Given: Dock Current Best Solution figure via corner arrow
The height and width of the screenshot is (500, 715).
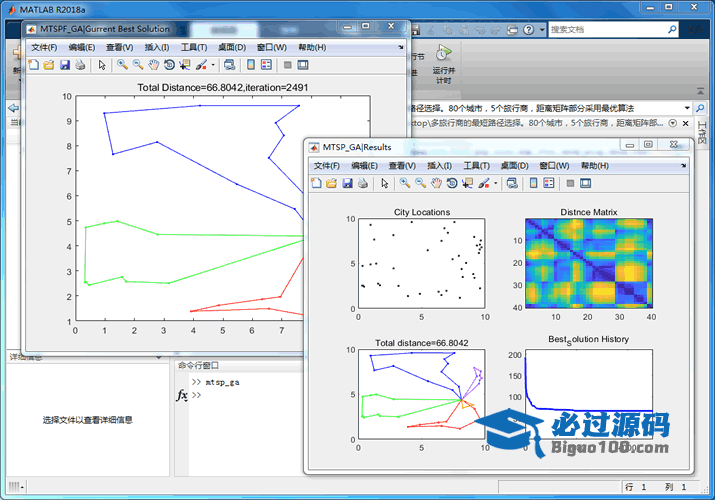Looking at the screenshot, I should pos(401,47).
